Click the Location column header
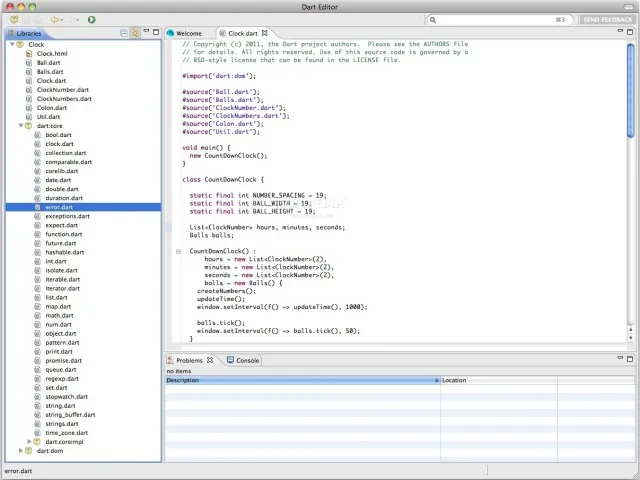The width and height of the screenshot is (640, 480). pyautogui.click(x=499, y=380)
